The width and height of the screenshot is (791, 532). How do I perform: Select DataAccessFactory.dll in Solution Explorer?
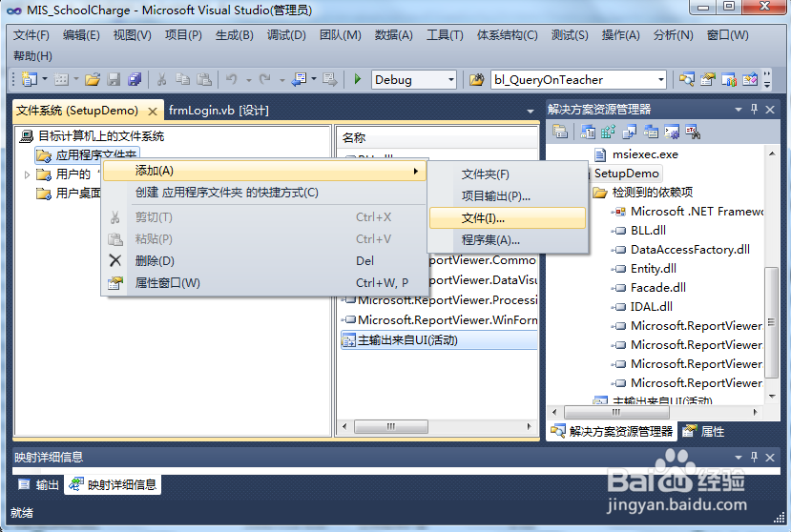point(690,250)
